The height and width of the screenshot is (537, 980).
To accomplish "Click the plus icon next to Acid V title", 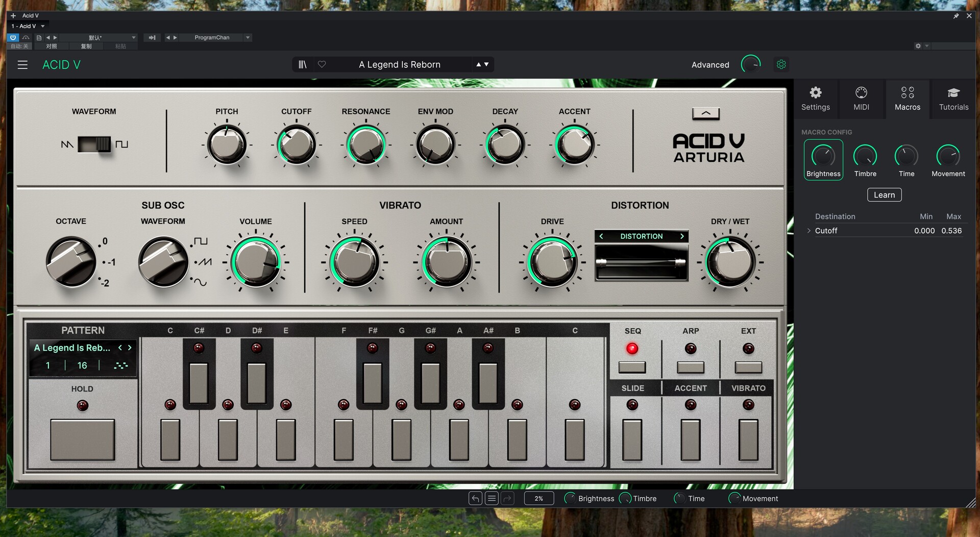I will tap(14, 16).
